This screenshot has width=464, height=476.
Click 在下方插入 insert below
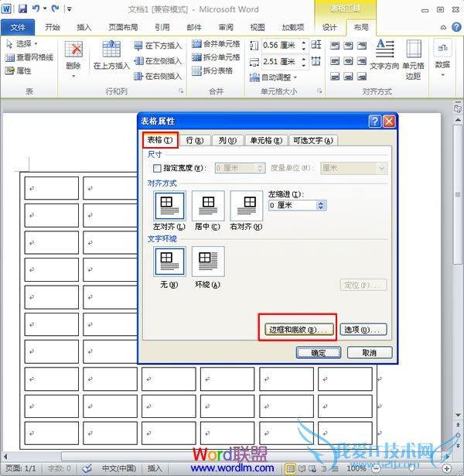coord(158,46)
